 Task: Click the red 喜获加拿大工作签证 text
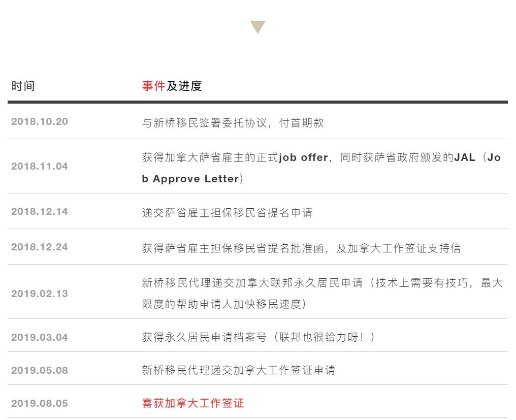193,403
